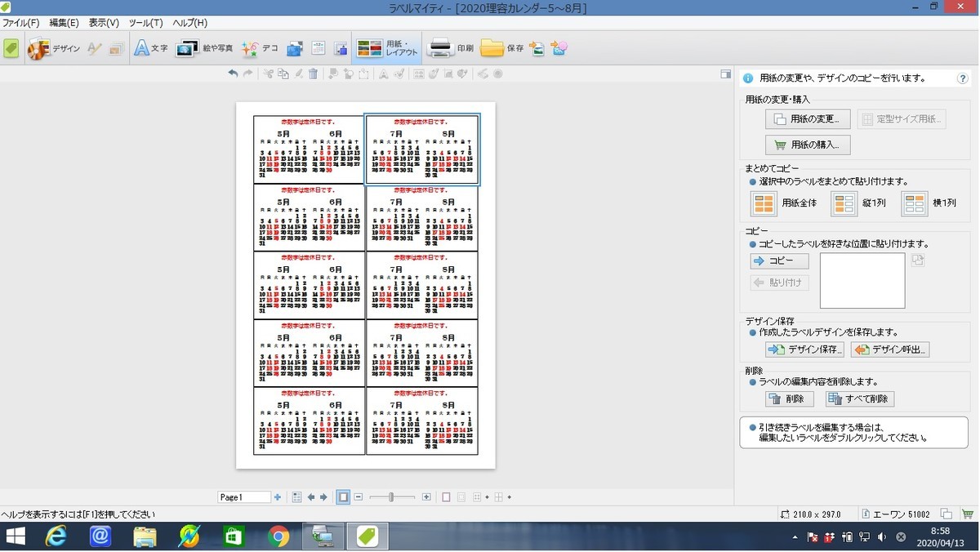Click the zoom in plus button
This screenshot has height=552, width=980.
tap(426, 496)
